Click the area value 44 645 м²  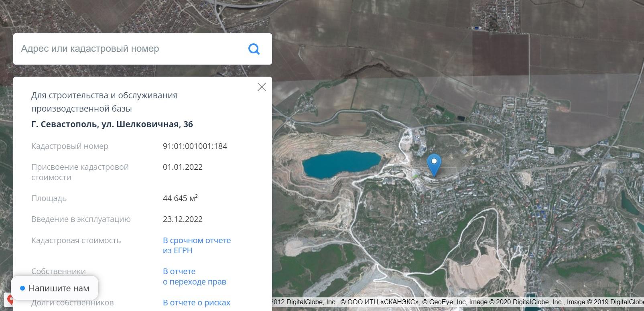pos(180,198)
